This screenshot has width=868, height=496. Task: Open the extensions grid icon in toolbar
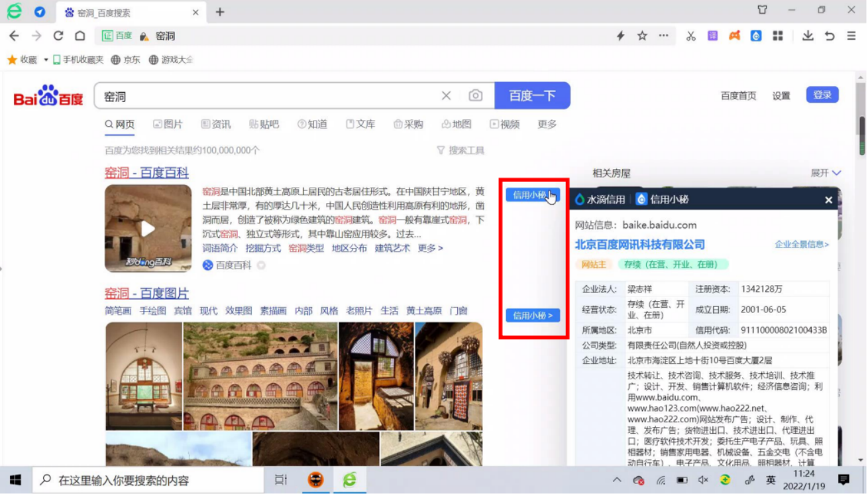778,36
